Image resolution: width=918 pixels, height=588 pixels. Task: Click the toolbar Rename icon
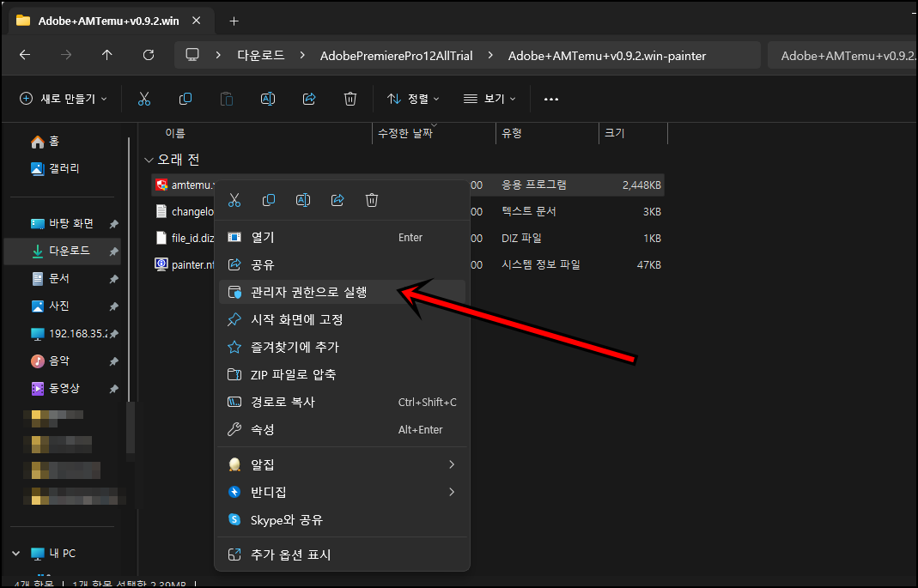click(268, 99)
